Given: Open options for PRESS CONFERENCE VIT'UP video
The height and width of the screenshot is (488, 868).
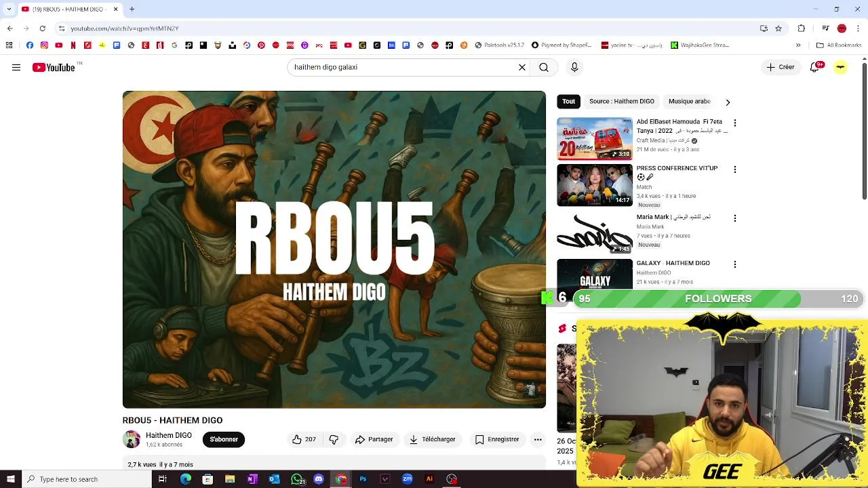Looking at the screenshot, I should [x=735, y=169].
